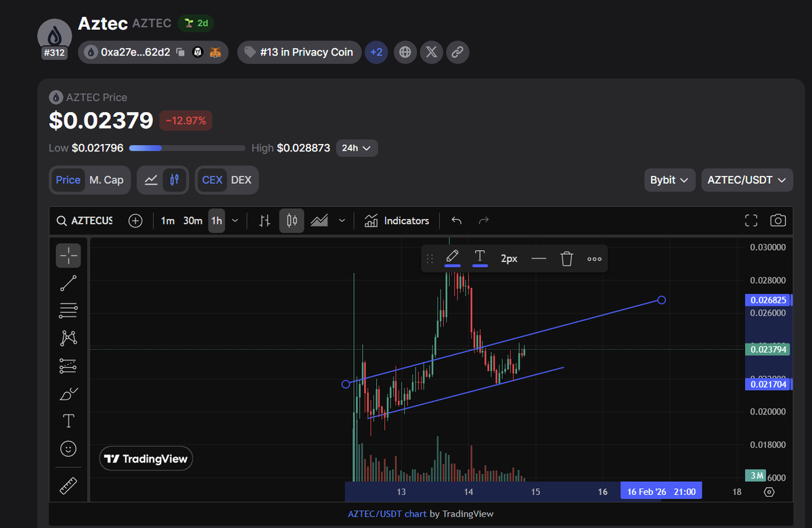Click the 0xa27e...62d2 contract address
Image resolution: width=812 pixels, height=528 pixels.
[x=135, y=52]
